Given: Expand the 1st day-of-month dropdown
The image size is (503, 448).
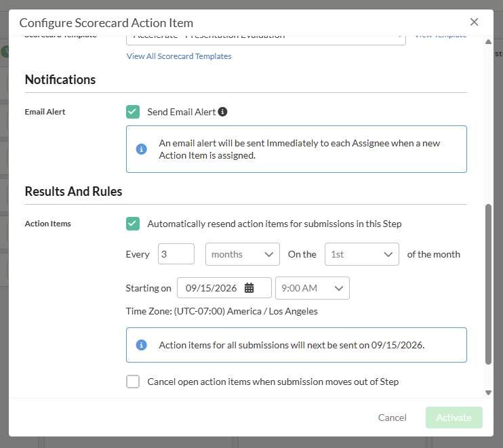Looking at the screenshot, I should 362,254.
